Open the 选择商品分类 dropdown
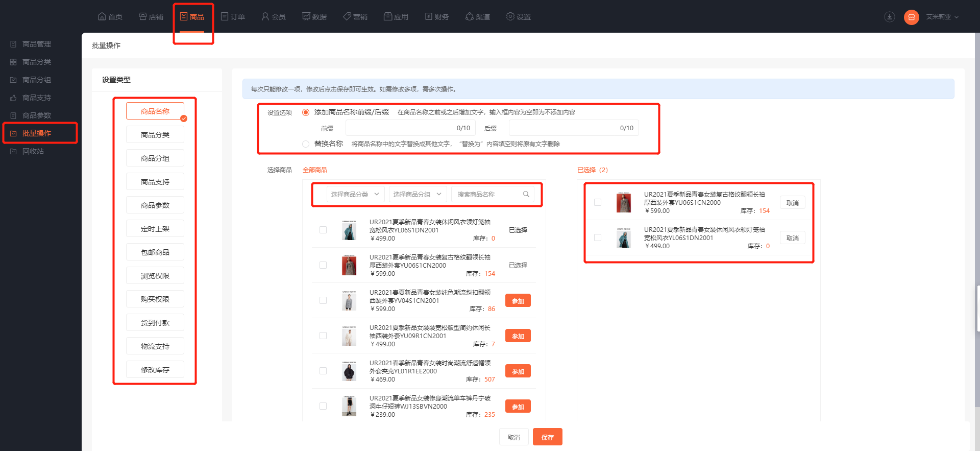This screenshot has width=980, height=451. click(x=356, y=194)
